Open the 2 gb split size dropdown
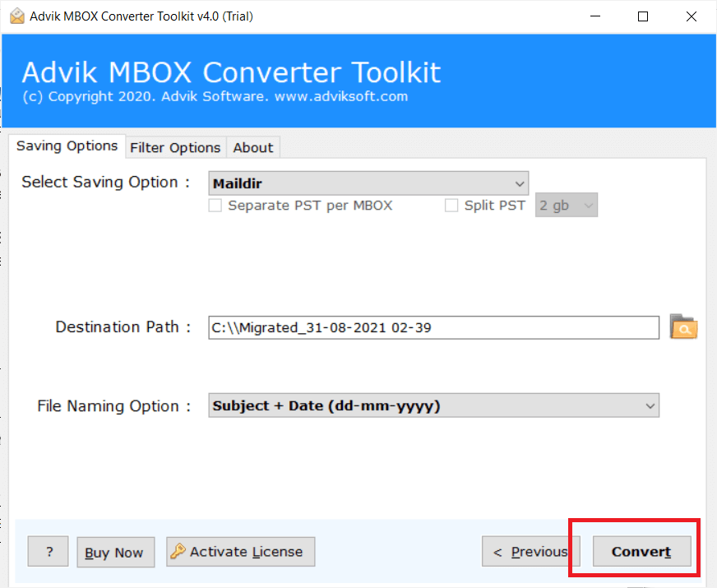The height and width of the screenshot is (588, 717). [x=566, y=205]
